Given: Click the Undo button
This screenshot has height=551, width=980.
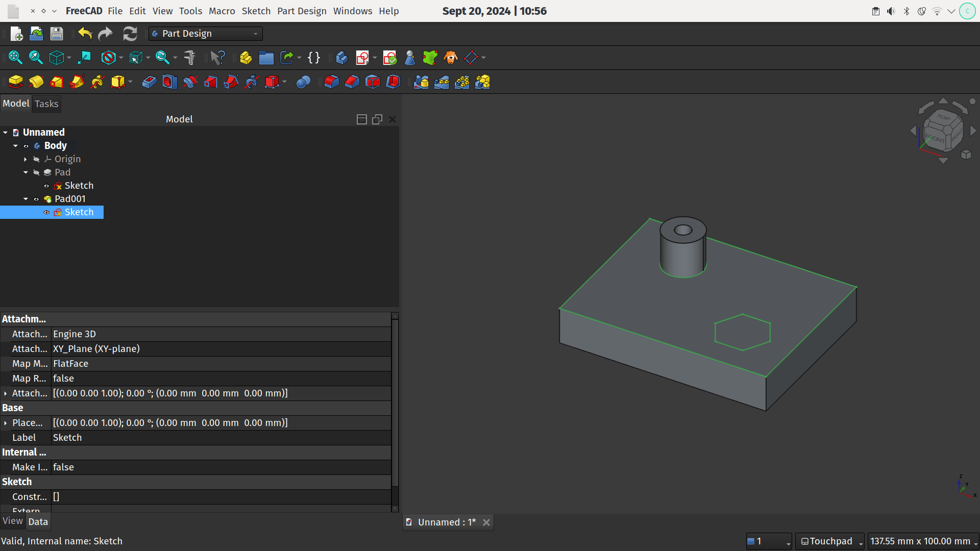Looking at the screenshot, I should pos(84,33).
